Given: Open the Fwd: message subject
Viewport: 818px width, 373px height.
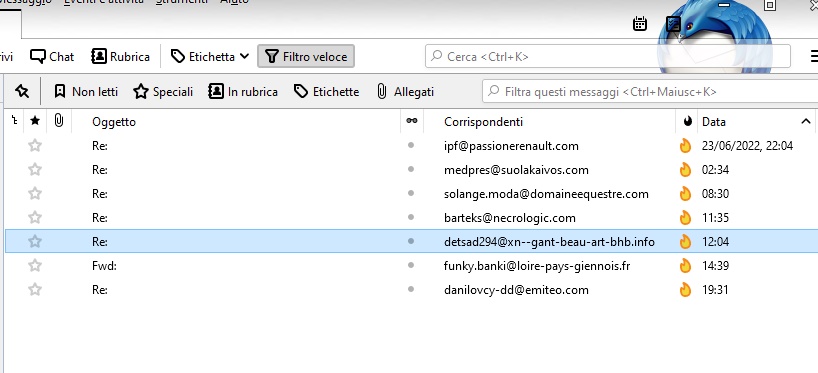Looking at the screenshot, I should pyautogui.click(x=104, y=266).
